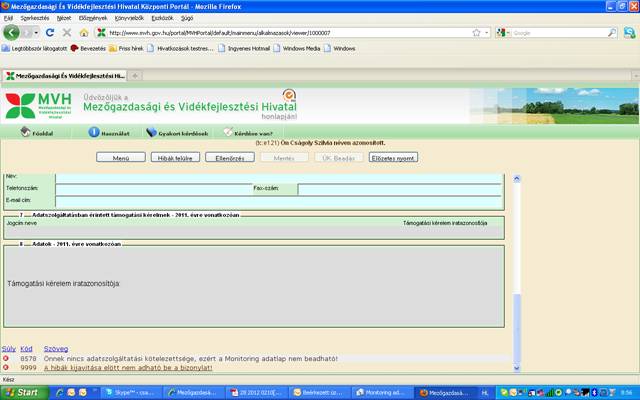Open Skype from the taskbar
640x400 pixels.
click(130, 393)
